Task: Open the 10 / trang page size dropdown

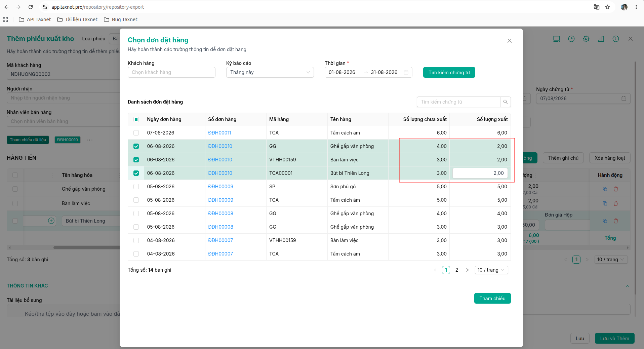Action: point(491,270)
